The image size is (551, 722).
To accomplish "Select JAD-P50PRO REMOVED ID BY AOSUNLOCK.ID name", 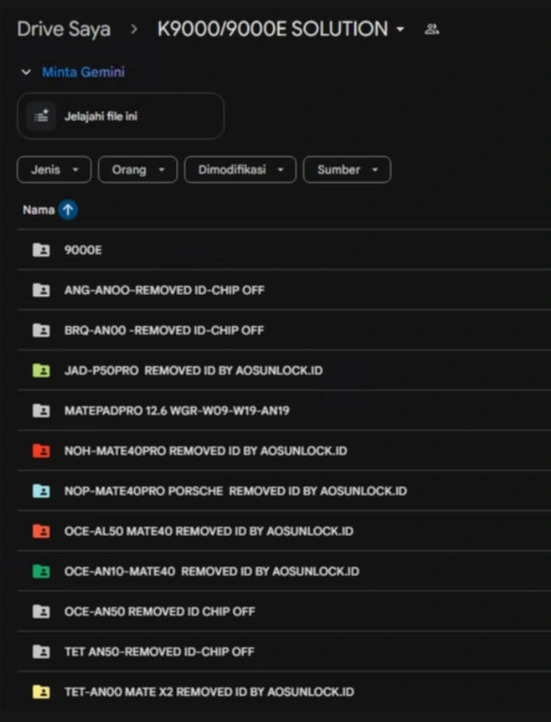I will tap(193, 370).
